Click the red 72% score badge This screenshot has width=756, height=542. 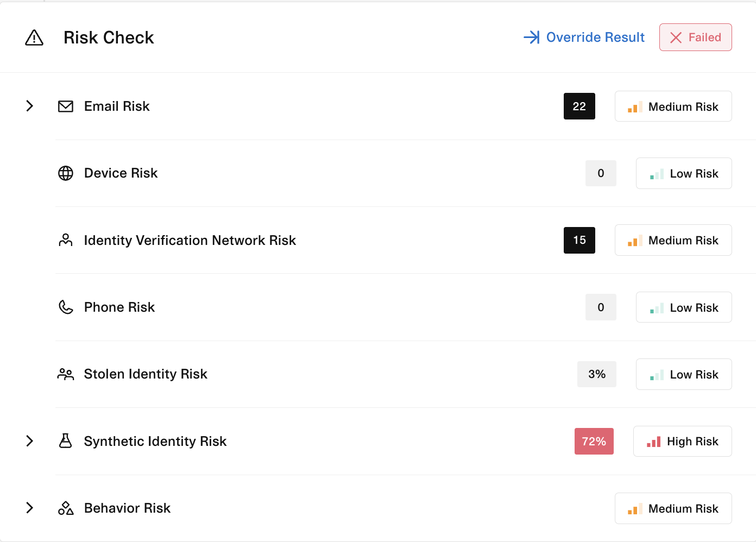pyautogui.click(x=594, y=441)
